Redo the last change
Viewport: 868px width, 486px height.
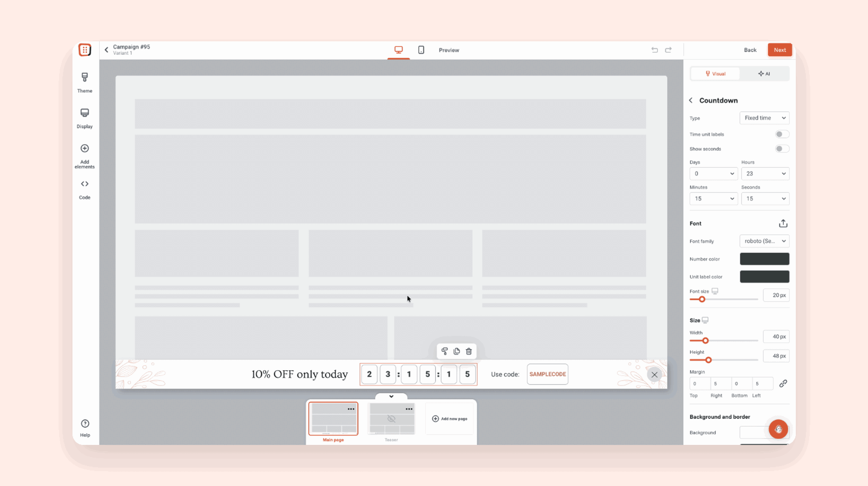tap(669, 50)
